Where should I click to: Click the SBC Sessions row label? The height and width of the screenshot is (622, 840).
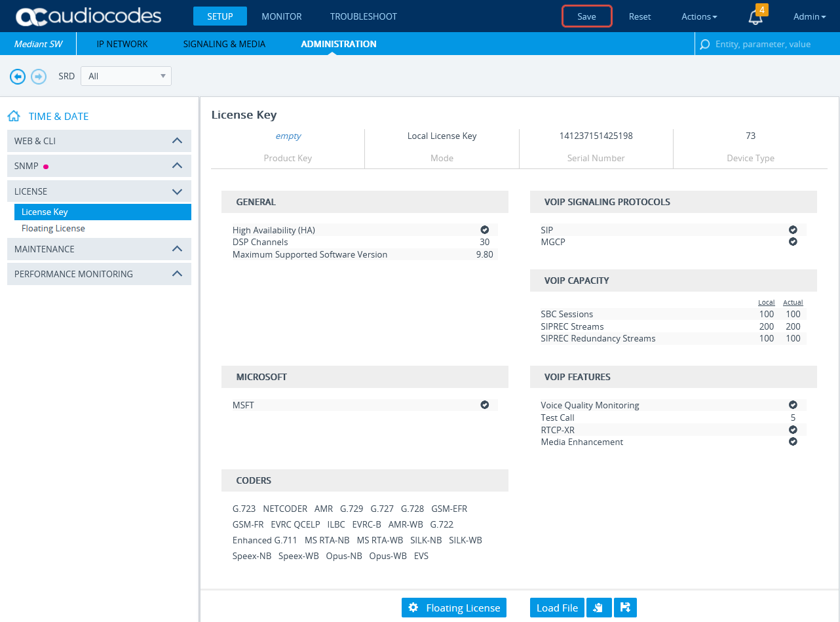pyautogui.click(x=567, y=314)
